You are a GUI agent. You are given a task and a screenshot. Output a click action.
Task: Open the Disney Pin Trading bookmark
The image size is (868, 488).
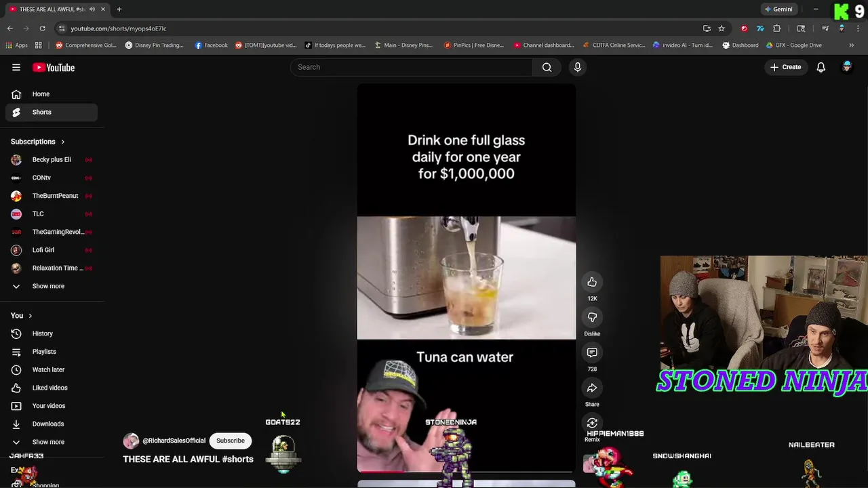[154, 45]
